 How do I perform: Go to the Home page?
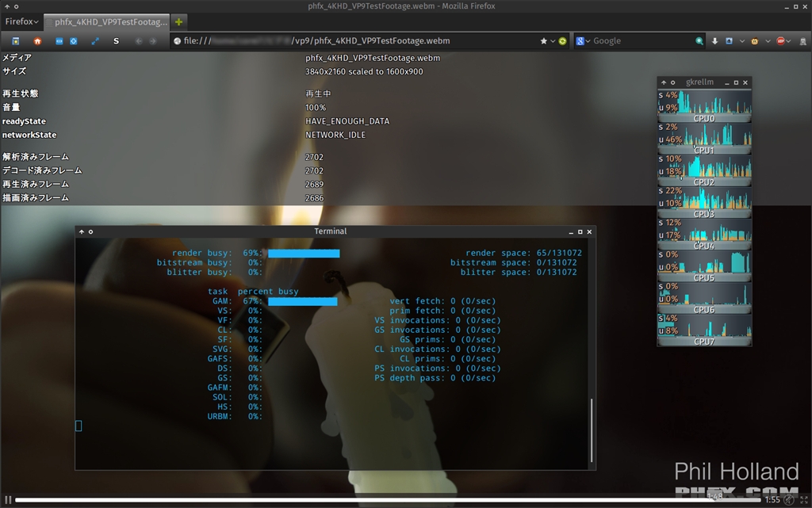(37, 41)
